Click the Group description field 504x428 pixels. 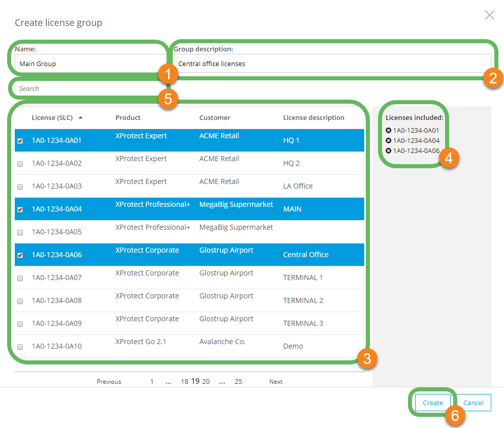click(332, 64)
